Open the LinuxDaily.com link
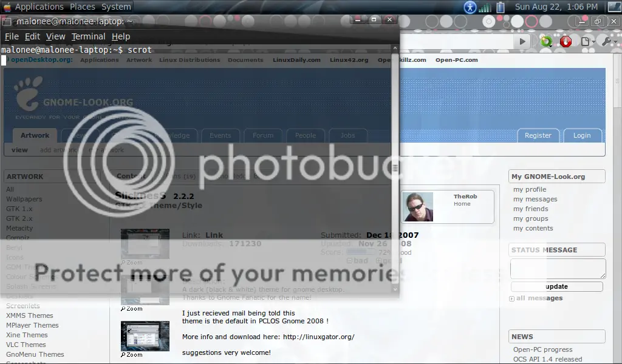The width and height of the screenshot is (622, 364). [x=296, y=60]
